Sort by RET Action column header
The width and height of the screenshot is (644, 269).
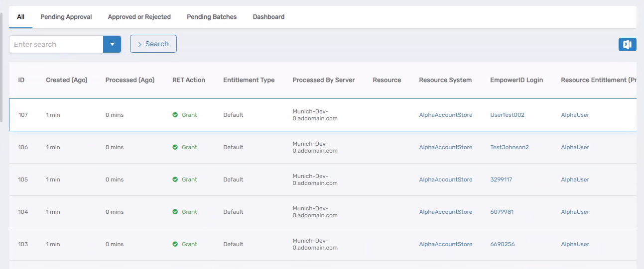point(189,80)
